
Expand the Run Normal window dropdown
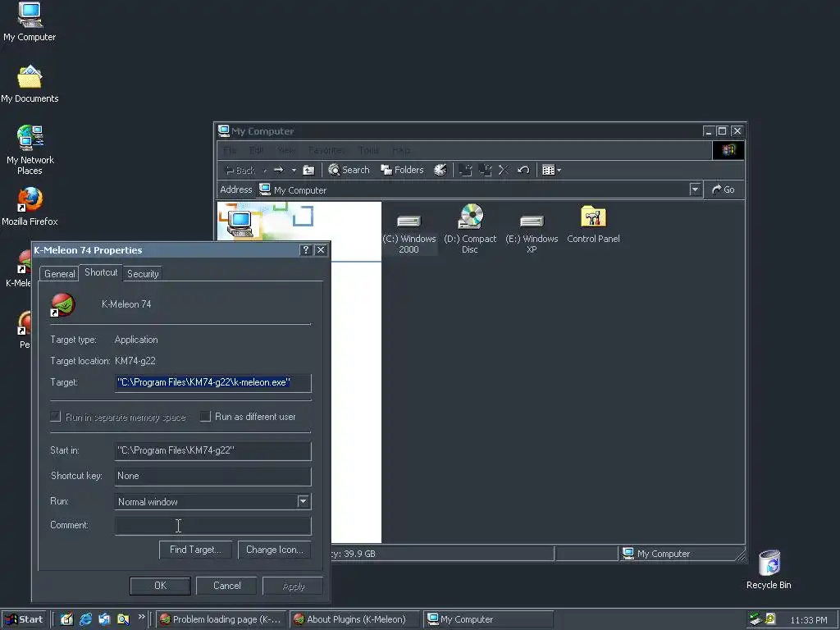point(303,501)
